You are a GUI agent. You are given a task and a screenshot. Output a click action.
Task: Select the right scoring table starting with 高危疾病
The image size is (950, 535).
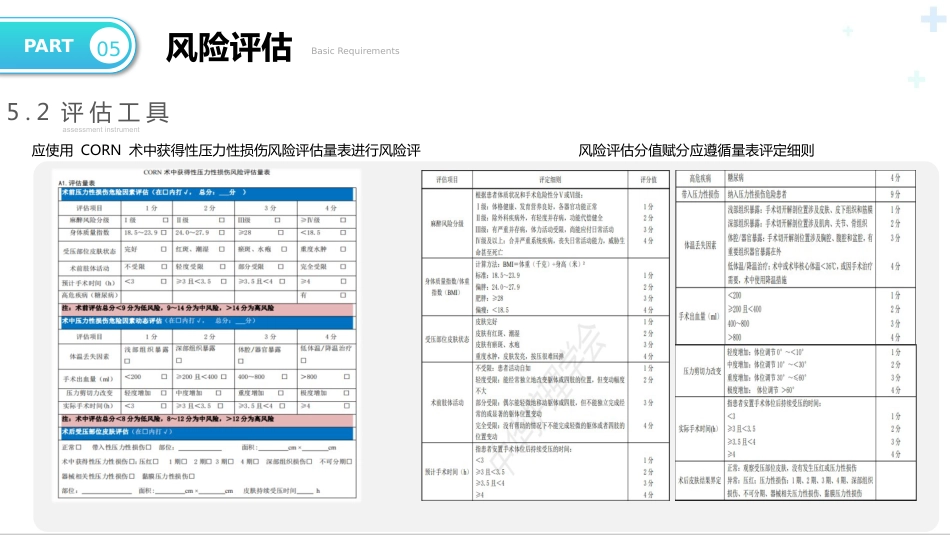coord(796,335)
